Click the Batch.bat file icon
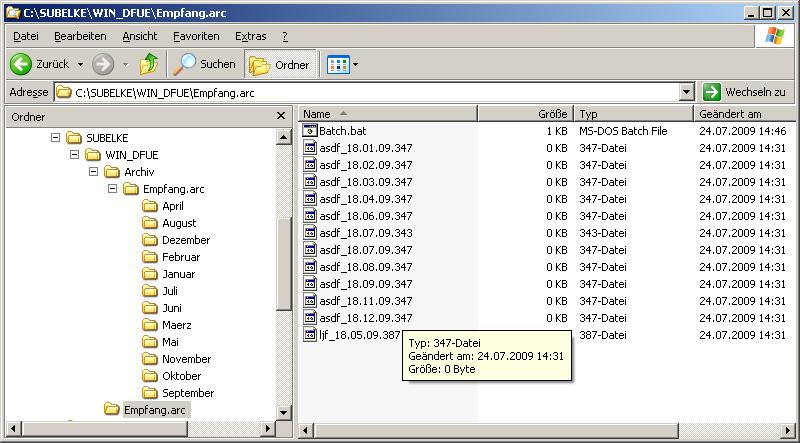The image size is (800, 443). click(x=310, y=131)
